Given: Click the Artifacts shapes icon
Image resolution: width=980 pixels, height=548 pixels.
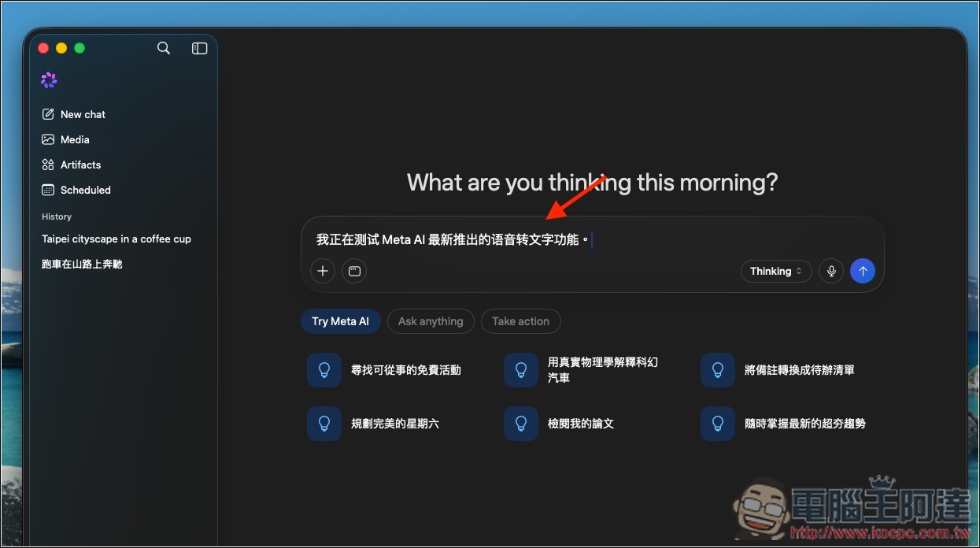Looking at the screenshot, I should point(48,165).
